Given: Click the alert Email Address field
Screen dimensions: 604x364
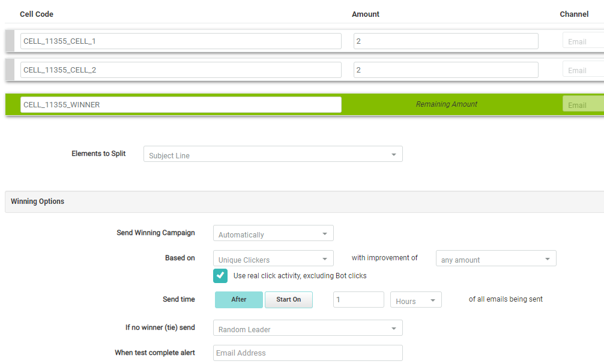Looking at the screenshot, I should point(307,353).
